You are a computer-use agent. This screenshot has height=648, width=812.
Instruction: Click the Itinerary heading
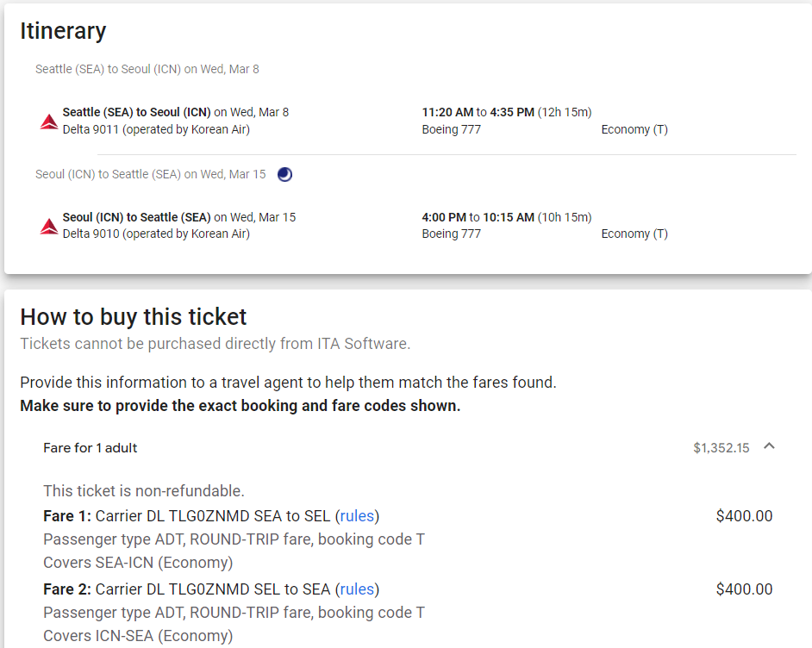click(63, 31)
